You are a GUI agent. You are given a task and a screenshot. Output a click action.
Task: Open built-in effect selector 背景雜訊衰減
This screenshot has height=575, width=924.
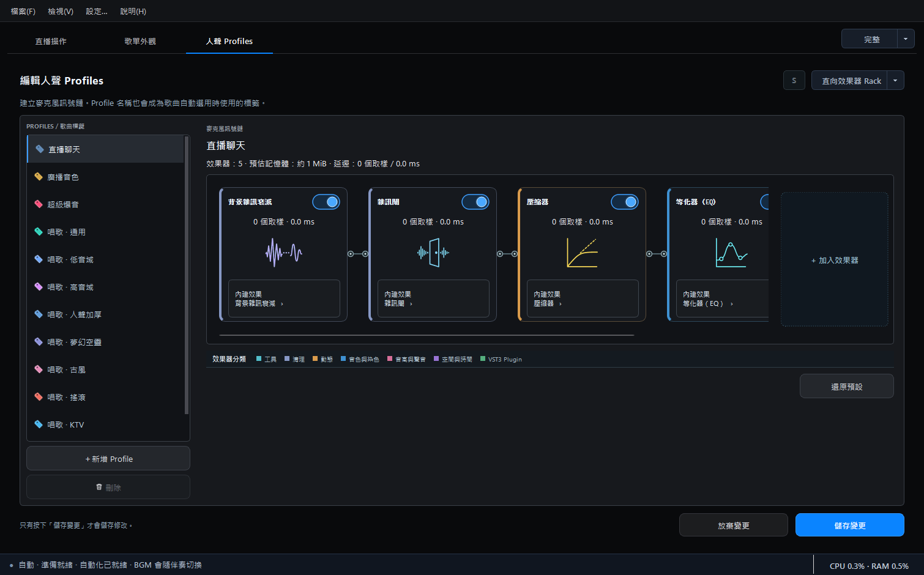click(x=284, y=299)
